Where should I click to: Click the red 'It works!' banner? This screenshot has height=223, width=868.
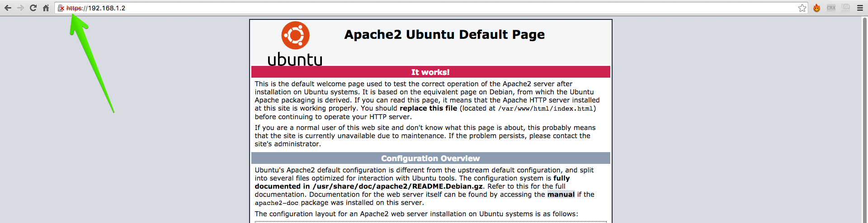[x=430, y=72]
